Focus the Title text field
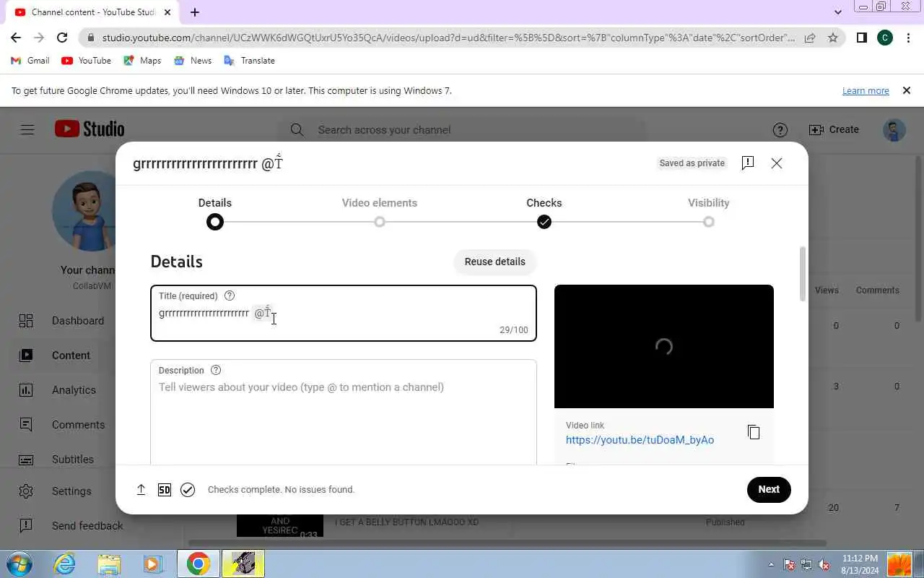The width and height of the screenshot is (924, 578). click(344, 313)
